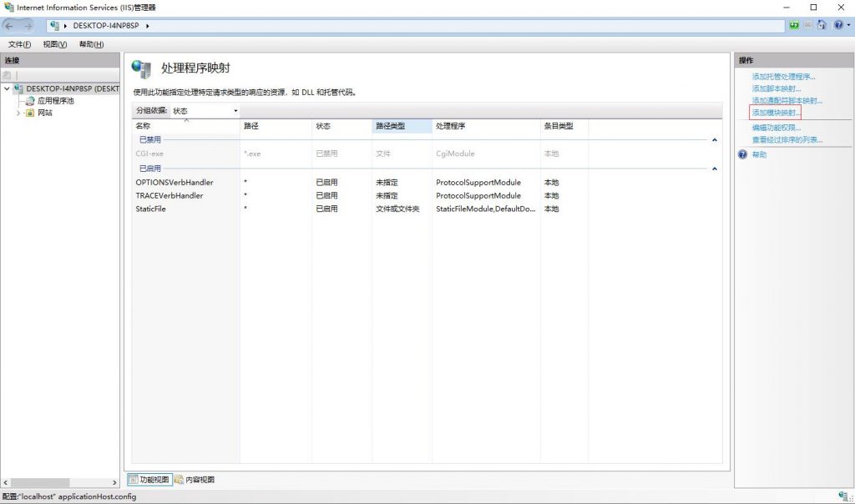Click the 添加托管处理程序... action link

(783, 77)
